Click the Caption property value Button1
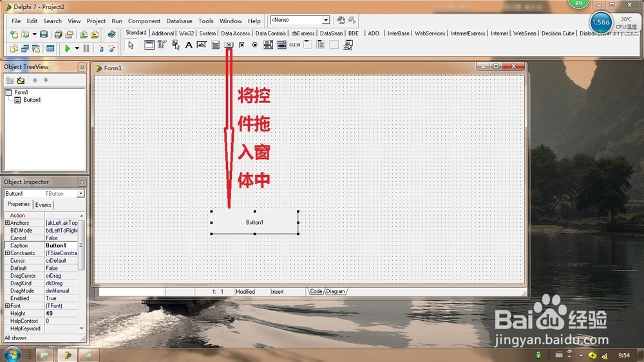This screenshot has width=644, height=362. [x=61, y=245]
